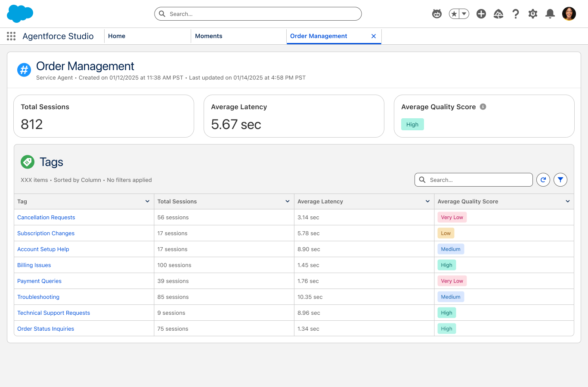Click the Salesforce cloud logo
This screenshot has width=588, height=387.
(x=20, y=14)
